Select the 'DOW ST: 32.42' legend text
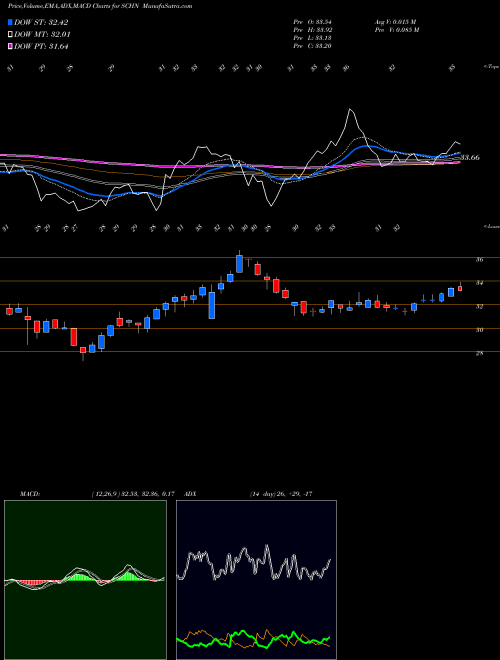This screenshot has height=660, width=500. [41, 22]
